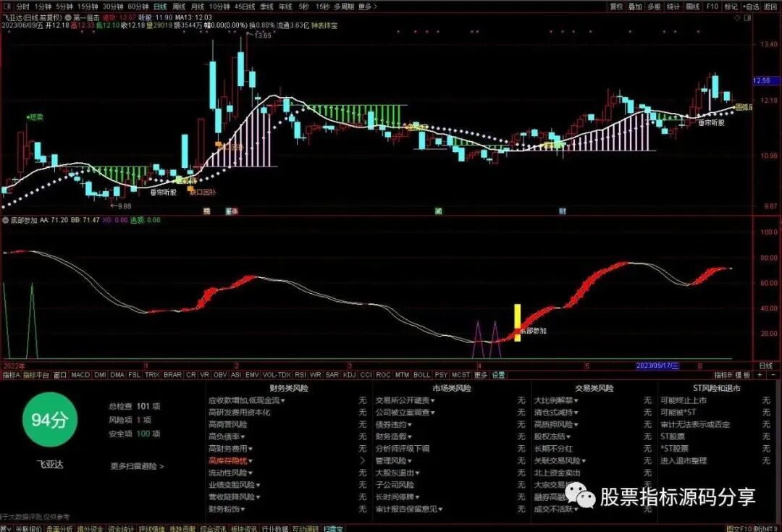Viewport: 782px width, 532px height.
Task: Click 画线 drawing button
Action: pos(693,7)
